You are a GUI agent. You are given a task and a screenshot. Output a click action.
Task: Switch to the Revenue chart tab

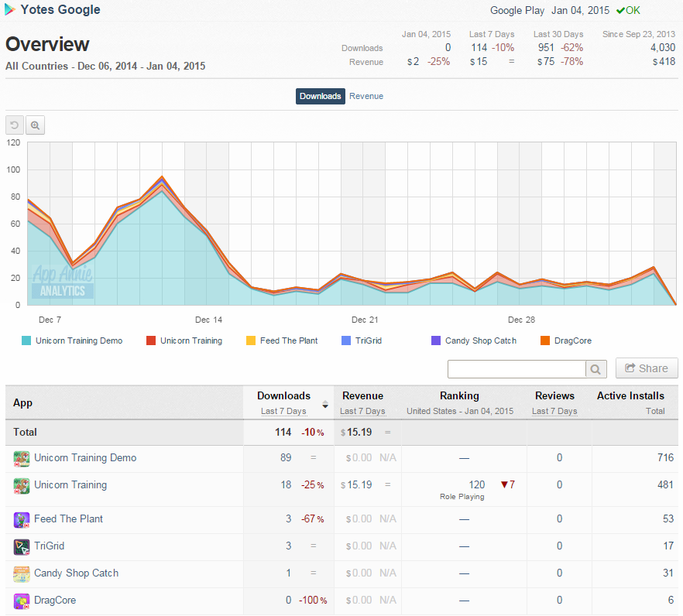[x=366, y=96]
